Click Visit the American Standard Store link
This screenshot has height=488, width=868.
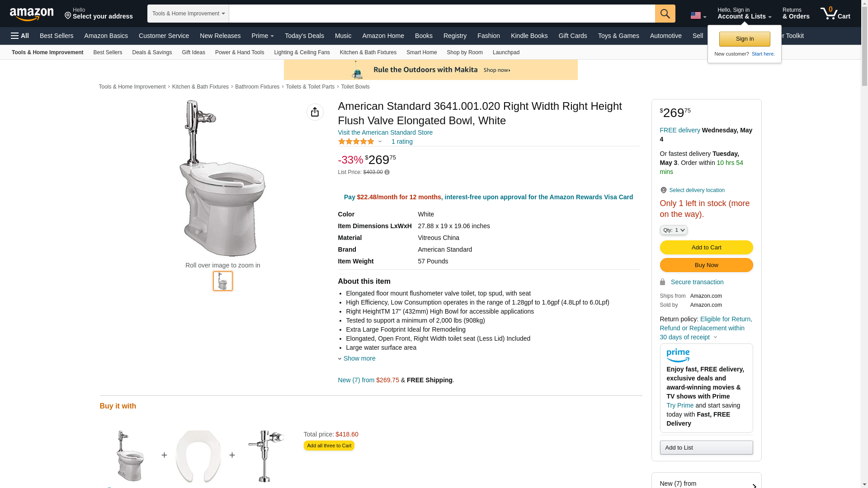385,132
